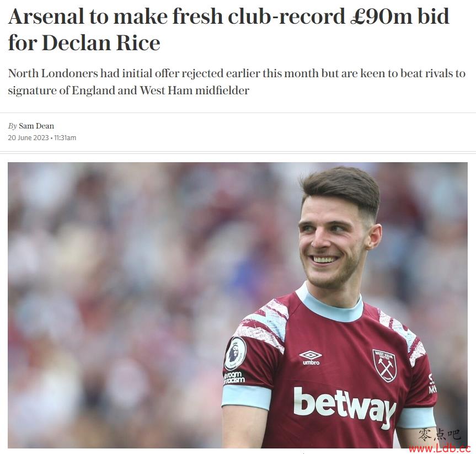476x454 pixels.
Task: Click the light blue shirt collar
Action: (x=329, y=304)
